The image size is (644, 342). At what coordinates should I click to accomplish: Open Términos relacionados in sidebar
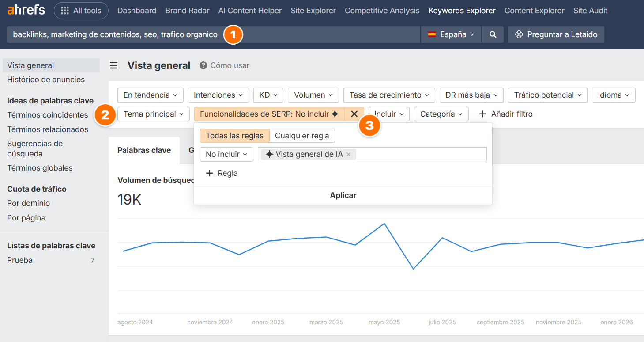[48, 129]
